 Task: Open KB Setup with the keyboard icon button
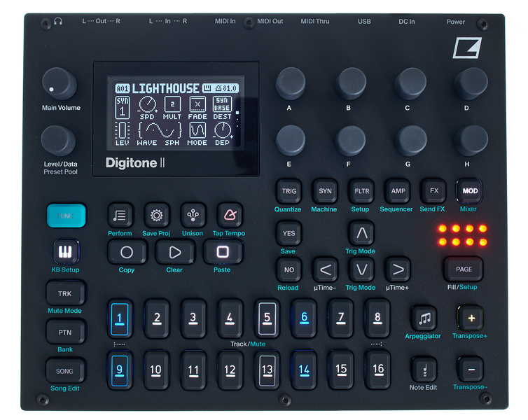[x=66, y=251]
